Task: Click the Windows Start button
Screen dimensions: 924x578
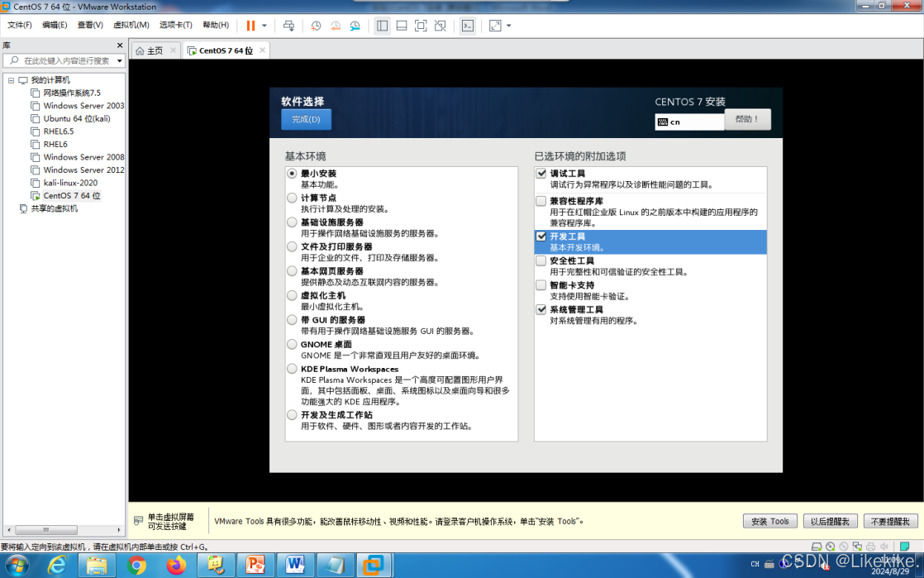Action: [16, 566]
